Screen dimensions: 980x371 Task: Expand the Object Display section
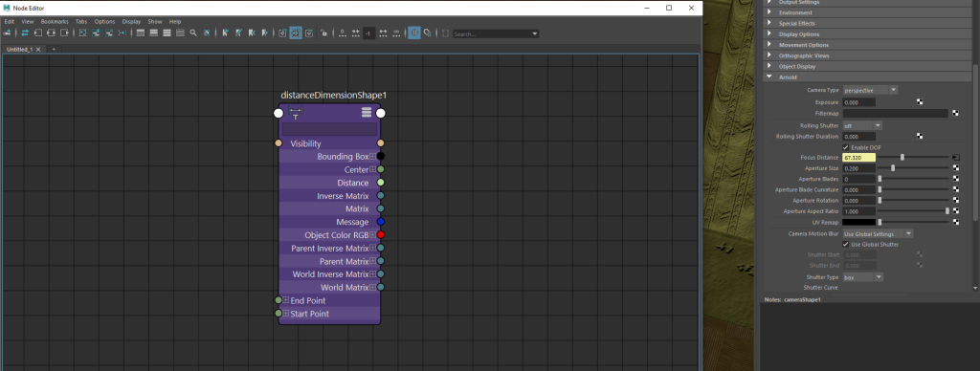769,66
